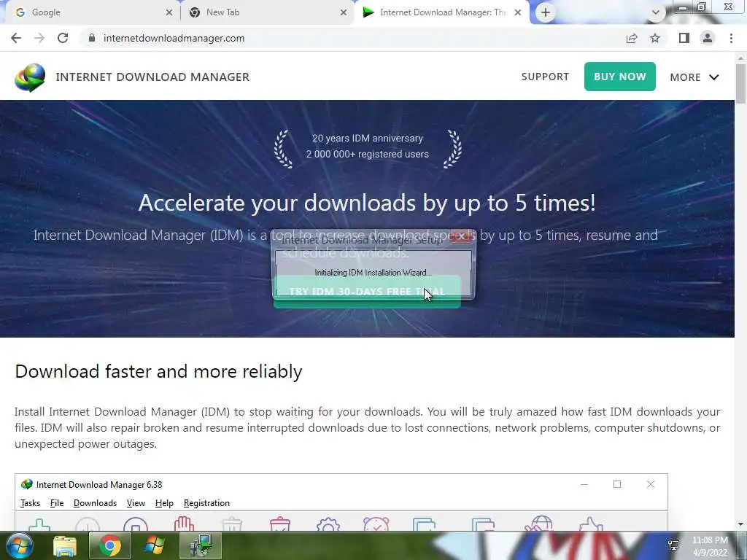Click 'Accelerate your downloads by up to 5 times!' headline
747x560 pixels.
tap(367, 203)
